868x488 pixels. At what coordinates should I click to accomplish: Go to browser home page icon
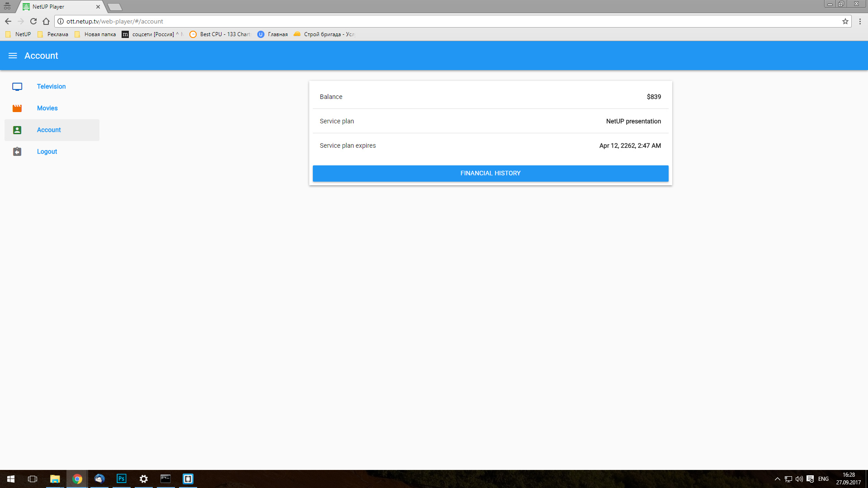point(46,21)
